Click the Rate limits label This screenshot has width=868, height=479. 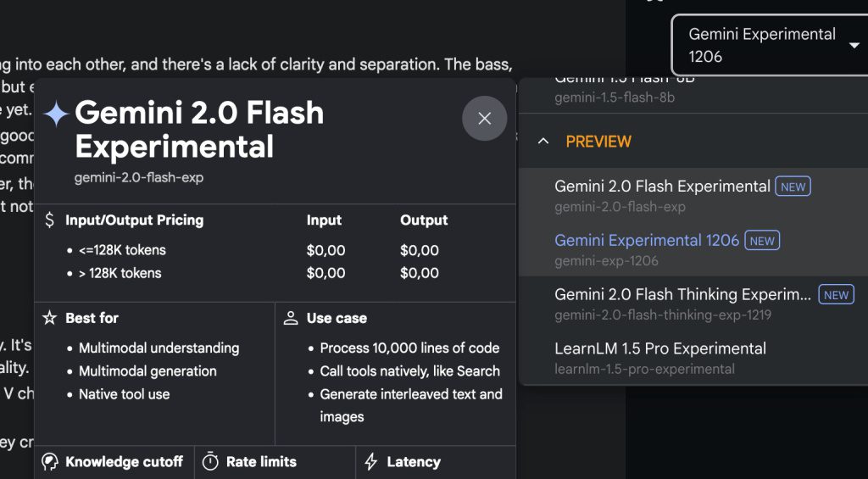click(261, 462)
